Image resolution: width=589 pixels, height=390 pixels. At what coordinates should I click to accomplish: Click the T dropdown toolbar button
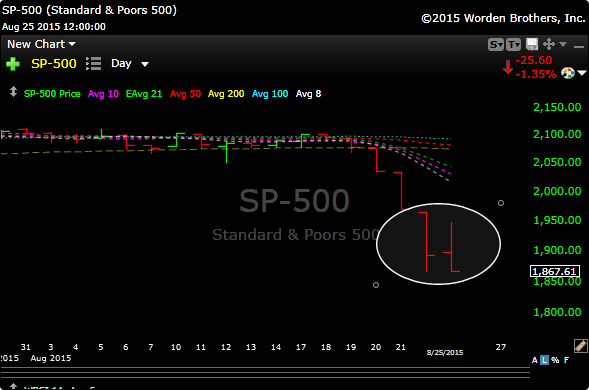[x=513, y=45]
